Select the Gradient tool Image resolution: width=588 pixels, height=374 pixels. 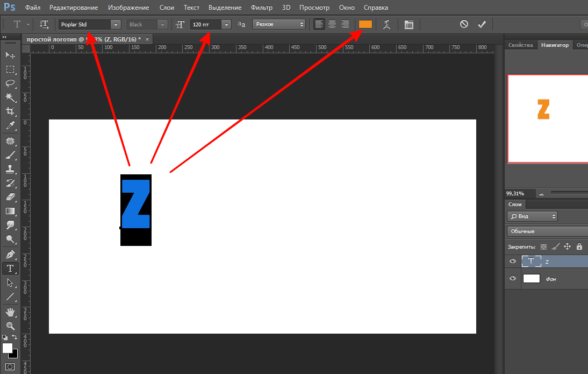pos(10,211)
